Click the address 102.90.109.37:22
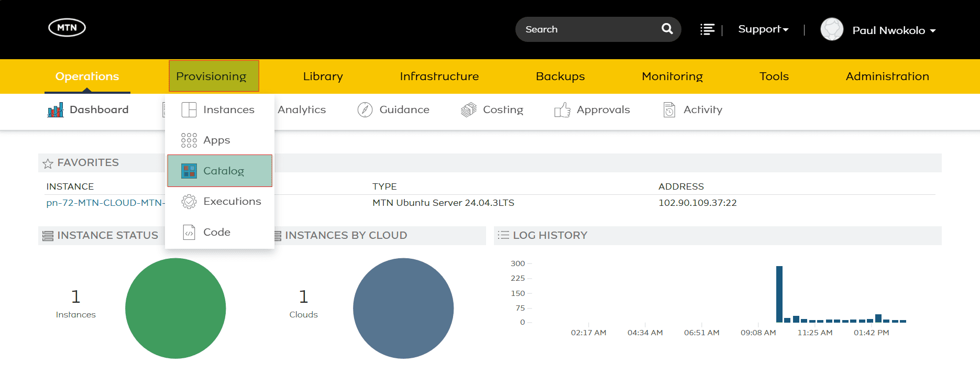 [697, 203]
